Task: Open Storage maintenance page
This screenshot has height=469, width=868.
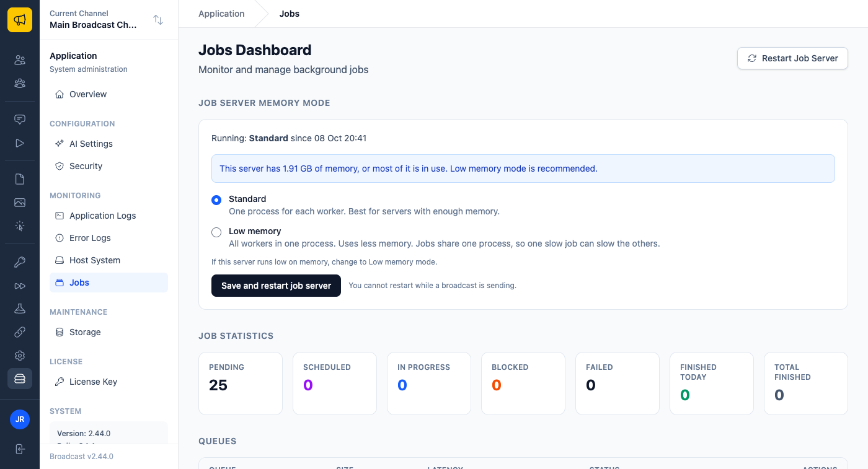Action: point(108,332)
